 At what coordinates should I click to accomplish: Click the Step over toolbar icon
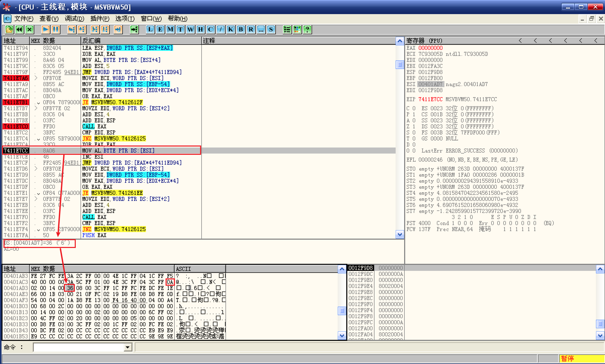tap(82, 29)
